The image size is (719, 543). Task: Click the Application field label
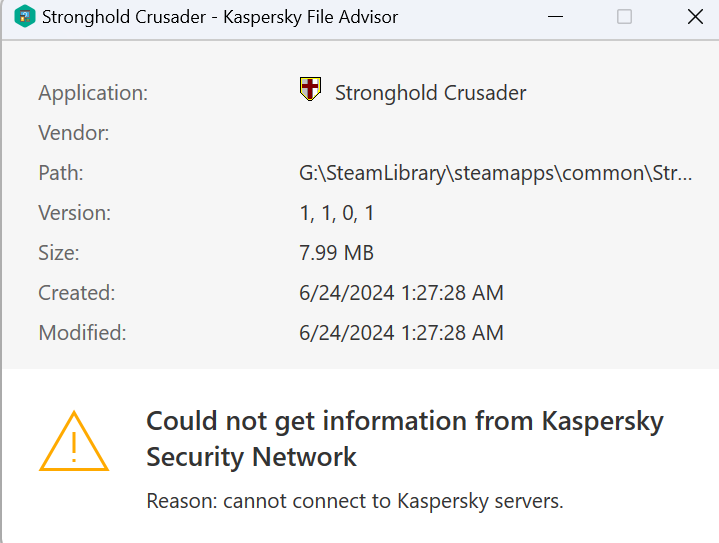click(x=93, y=93)
